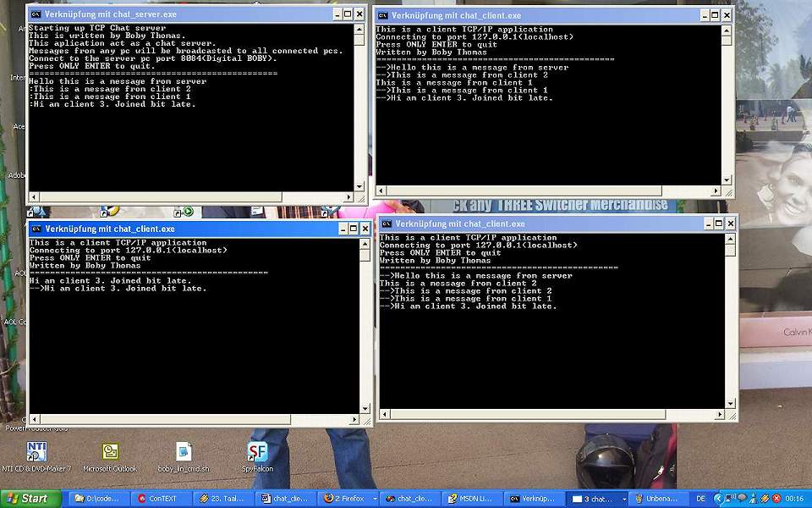Click '-->Hi am client 3' line in bottom-left client
This screenshot has width=812, height=508.
(118, 288)
